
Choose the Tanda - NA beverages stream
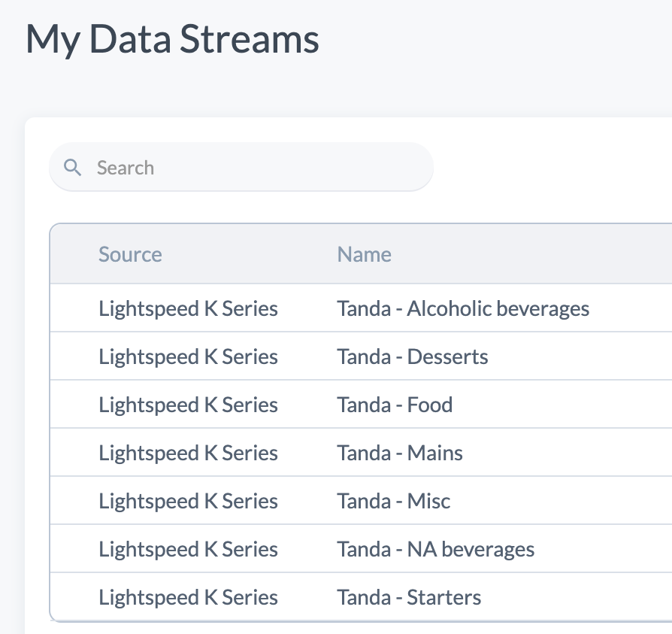pos(436,549)
